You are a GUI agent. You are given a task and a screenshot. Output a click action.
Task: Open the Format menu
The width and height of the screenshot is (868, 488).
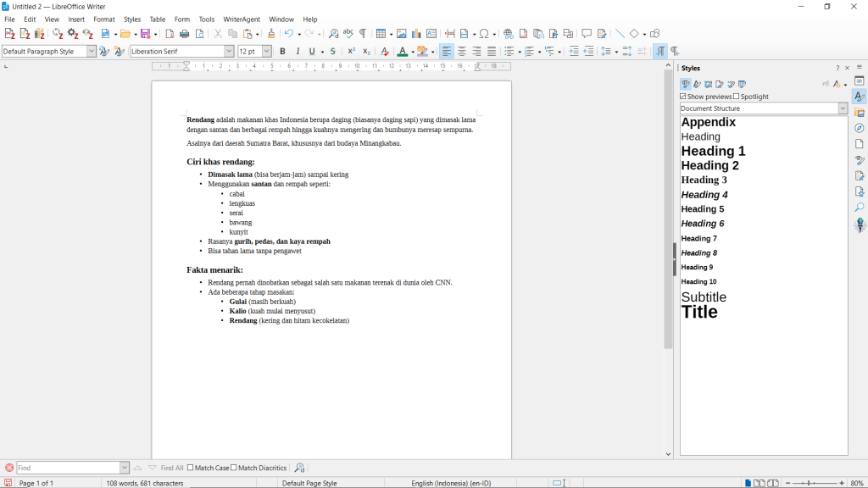pyautogui.click(x=104, y=19)
